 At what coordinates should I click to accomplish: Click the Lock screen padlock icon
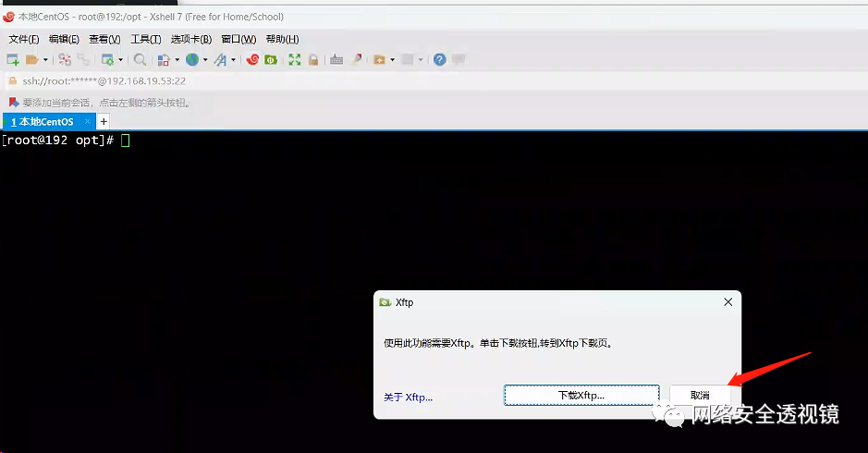tap(313, 59)
